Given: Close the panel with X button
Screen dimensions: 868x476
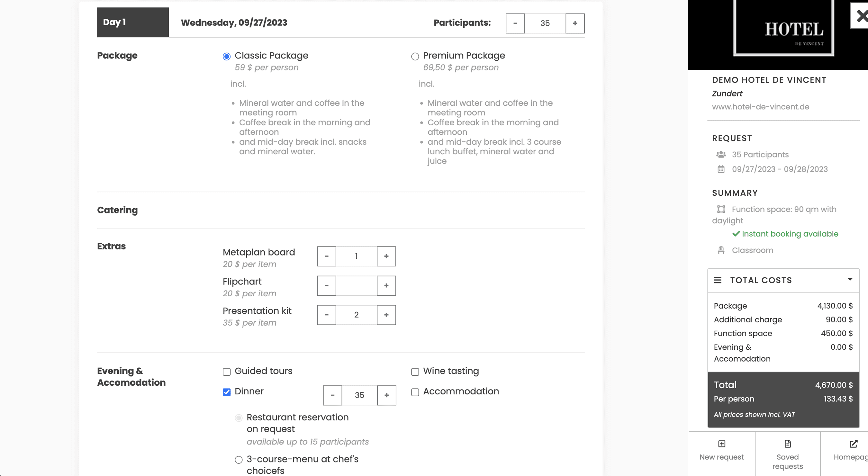Looking at the screenshot, I should tap(861, 16).
